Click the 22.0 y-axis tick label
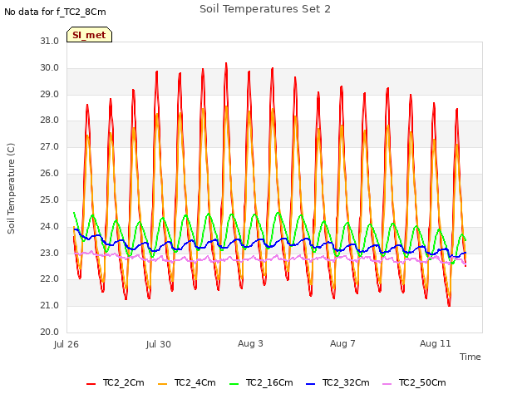This screenshot has height=399, width=532. tap(50, 279)
